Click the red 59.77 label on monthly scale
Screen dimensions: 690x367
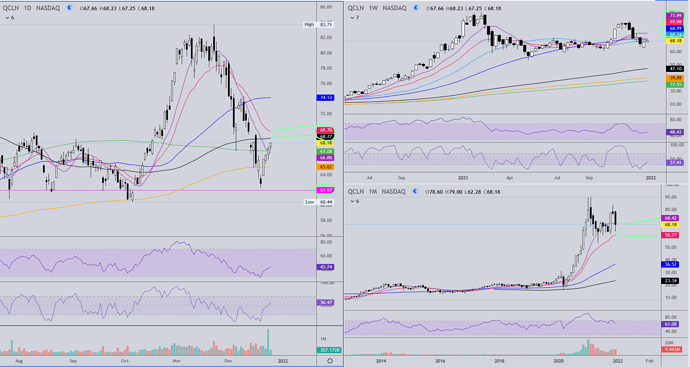(x=670, y=235)
